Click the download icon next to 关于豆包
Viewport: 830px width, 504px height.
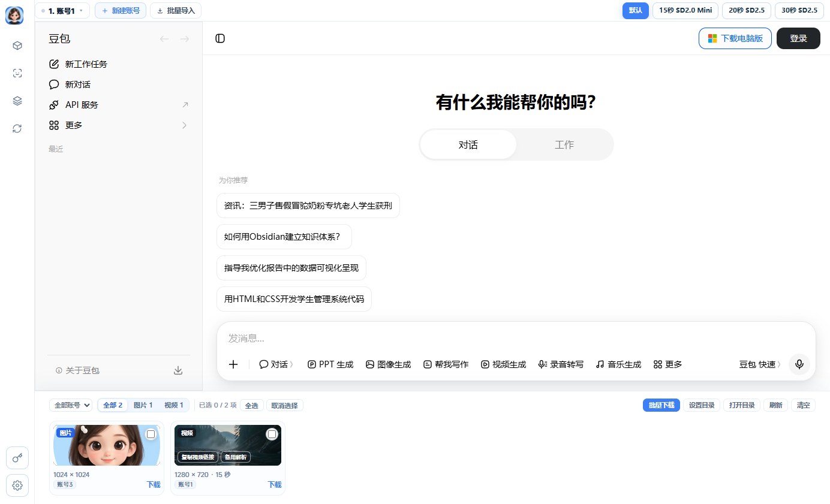coord(178,370)
